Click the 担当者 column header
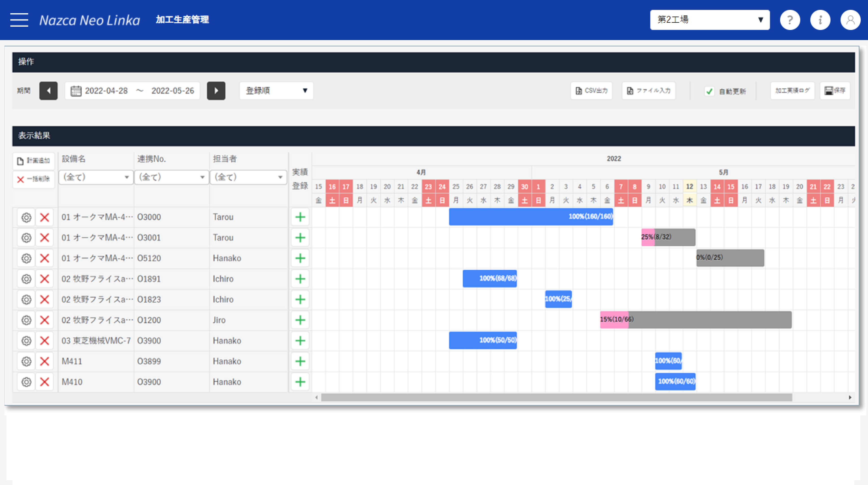Screen dimensions: 868x485 coord(225,159)
